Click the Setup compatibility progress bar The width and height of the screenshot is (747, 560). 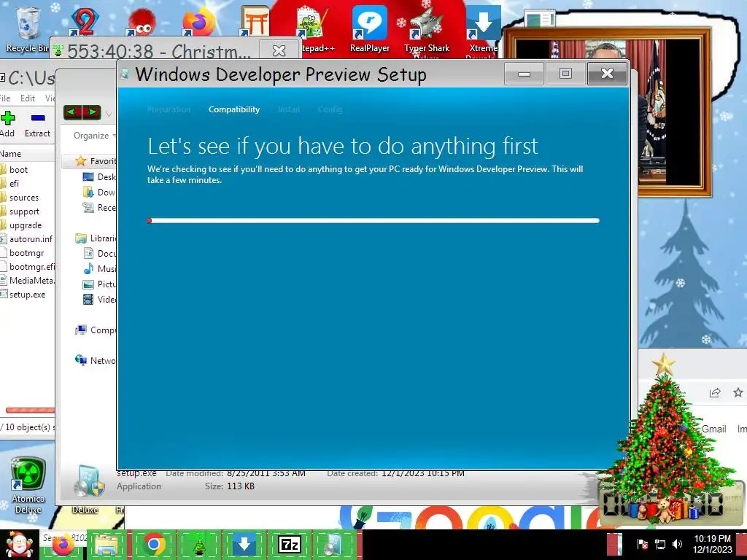373,220
